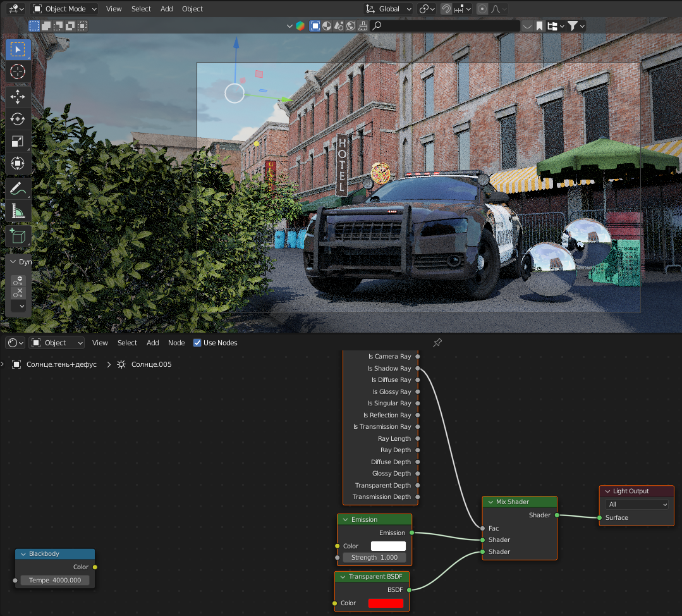Click the proportional editing circle icon
The width and height of the screenshot is (682, 616).
(482, 9)
